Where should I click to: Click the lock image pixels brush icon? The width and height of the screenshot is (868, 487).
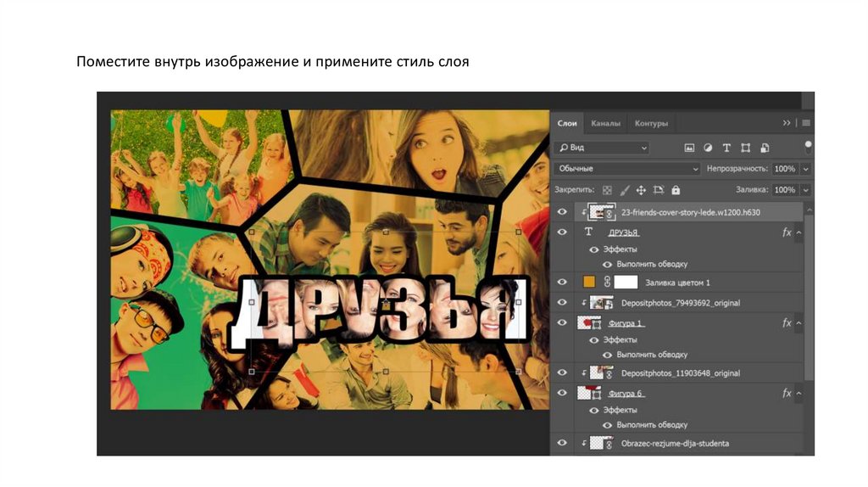pyautogui.click(x=624, y=190)
